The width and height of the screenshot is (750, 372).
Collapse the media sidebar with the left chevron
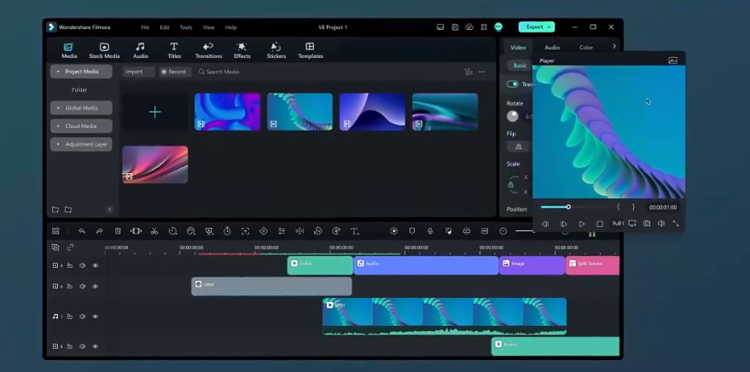110,209
